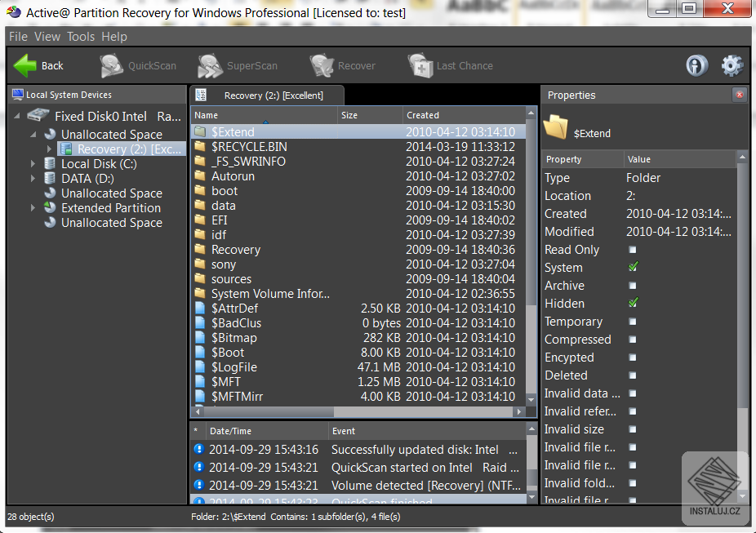Click the Extended Partition pie icon
Image resolution: width=756 pixels, height=533 pixels.
(x=50, y=207)
